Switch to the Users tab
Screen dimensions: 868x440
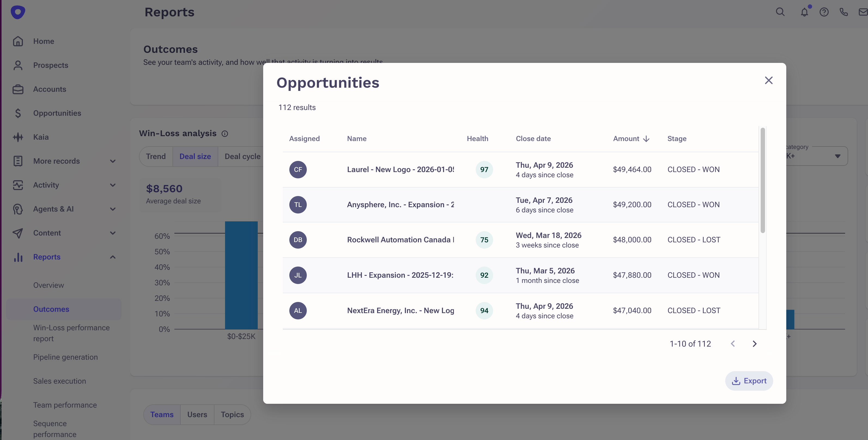click(197, 414)
